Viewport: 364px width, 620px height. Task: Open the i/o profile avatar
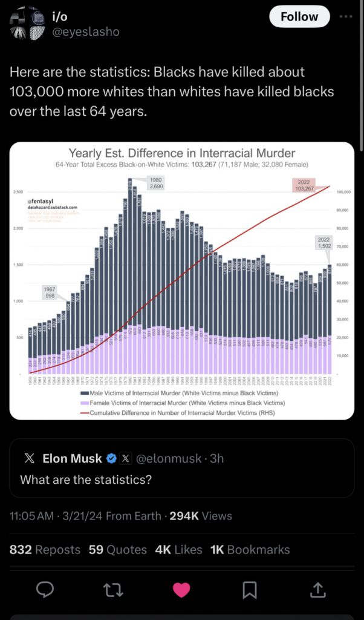point(27,23)
